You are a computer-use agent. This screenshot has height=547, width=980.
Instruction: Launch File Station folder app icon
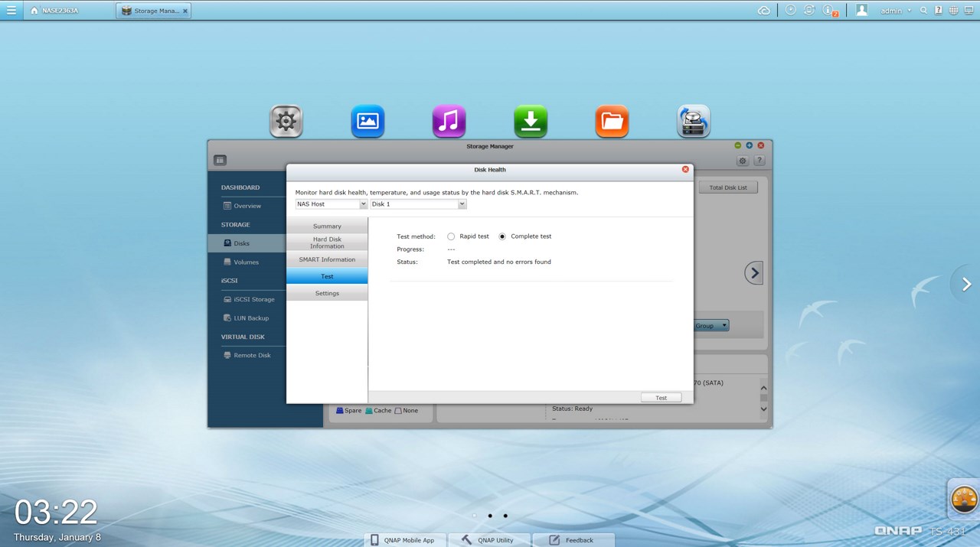tap(612, 122)
